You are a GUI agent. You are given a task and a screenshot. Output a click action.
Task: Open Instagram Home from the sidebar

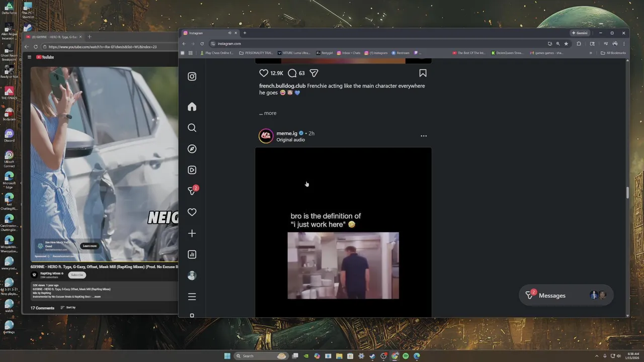click(192, 107)
